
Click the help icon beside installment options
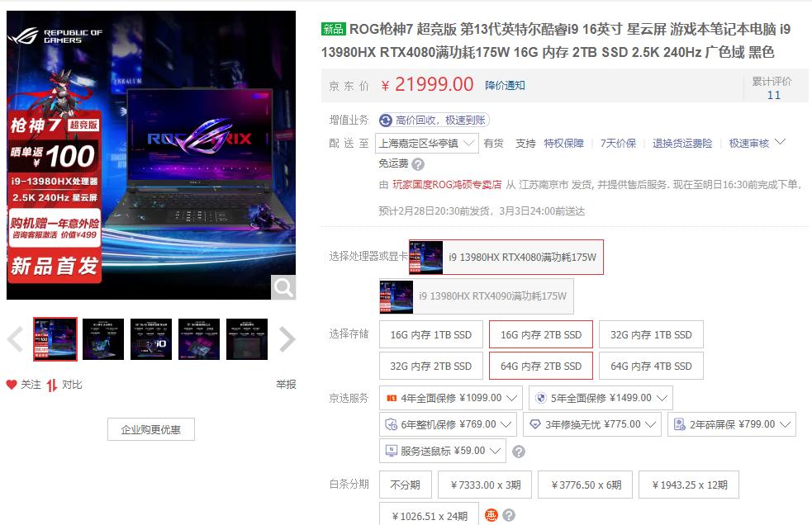[509, 515]
